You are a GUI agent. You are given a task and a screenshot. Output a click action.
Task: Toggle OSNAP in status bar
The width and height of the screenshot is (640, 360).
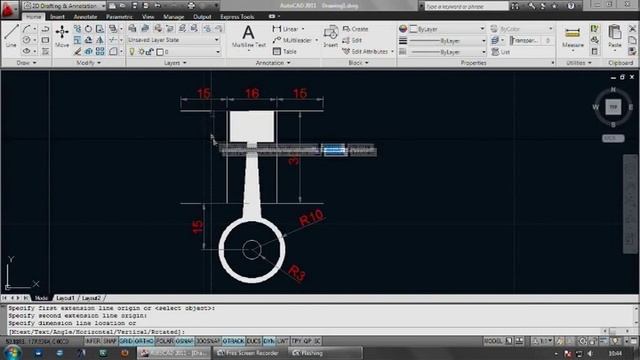click(x=185, y=341)
